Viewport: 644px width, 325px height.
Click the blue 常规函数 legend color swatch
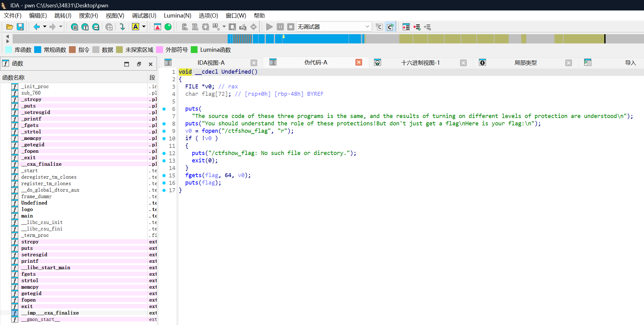pos(38,50)
